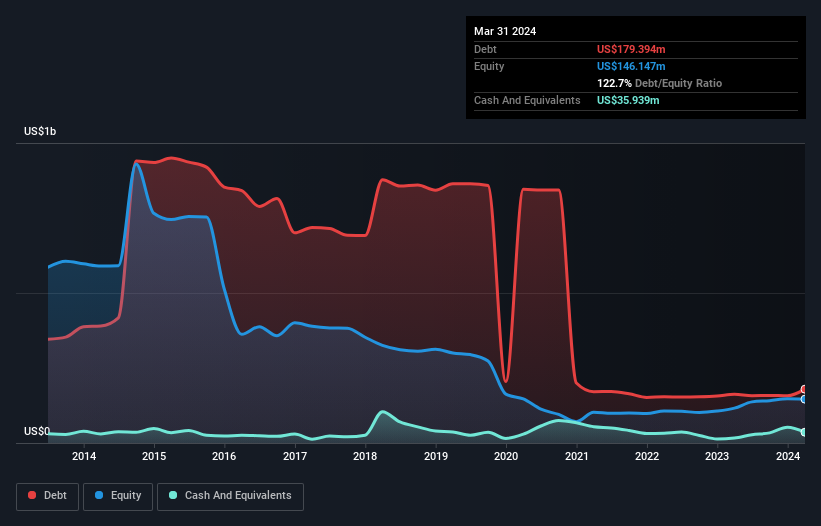Click the Debt row label in tooltip
The width and height of the screenshot is (821, 526).
point(485,49)
